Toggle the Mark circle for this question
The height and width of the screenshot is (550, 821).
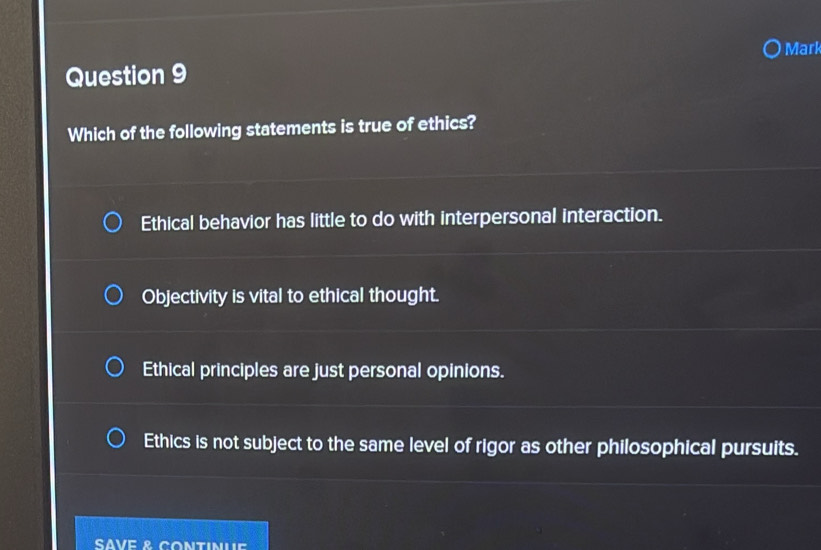771,49
